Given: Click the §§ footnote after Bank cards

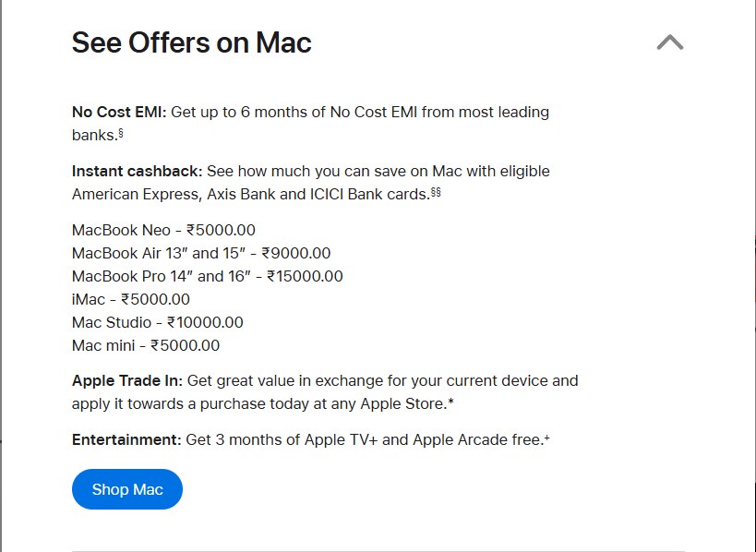Looking at the screenshot, I should coord(436,192).
